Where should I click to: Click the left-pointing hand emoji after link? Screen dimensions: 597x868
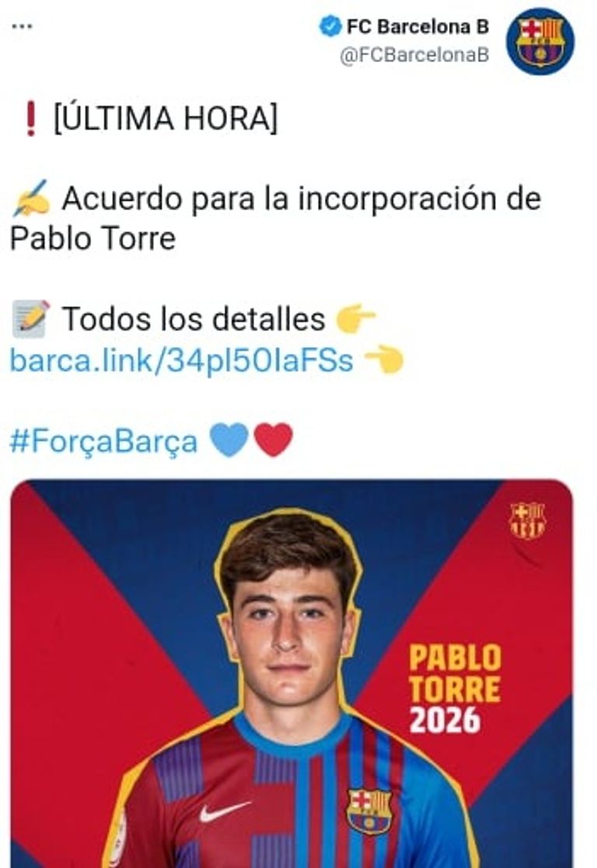384,360
